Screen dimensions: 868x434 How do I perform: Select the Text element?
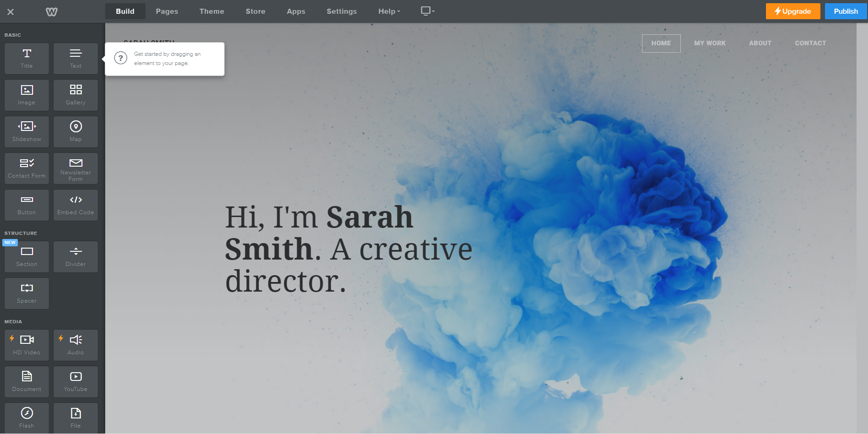click(x=75, y=59)
